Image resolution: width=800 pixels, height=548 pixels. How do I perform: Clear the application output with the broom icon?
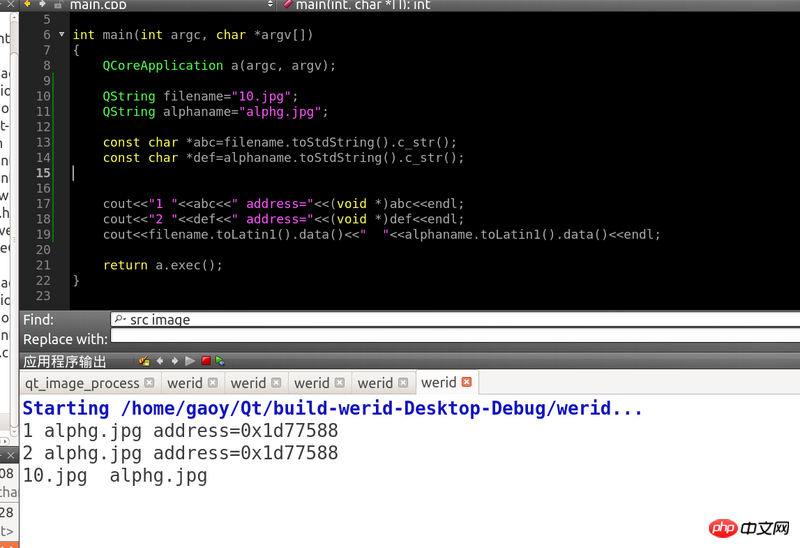pyautogui.click(x=144, y=361)
